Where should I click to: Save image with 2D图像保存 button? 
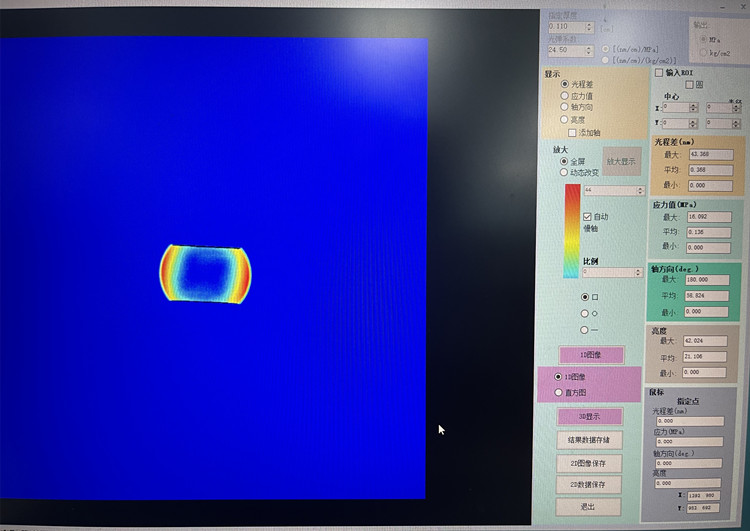coord(590,463)
